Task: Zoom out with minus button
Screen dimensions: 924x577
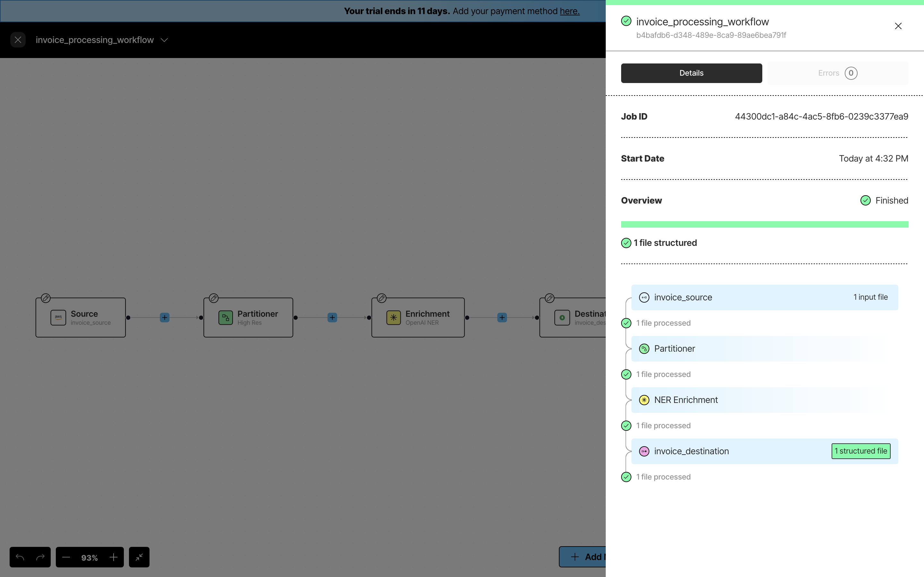Action: (x=66, y=557)
